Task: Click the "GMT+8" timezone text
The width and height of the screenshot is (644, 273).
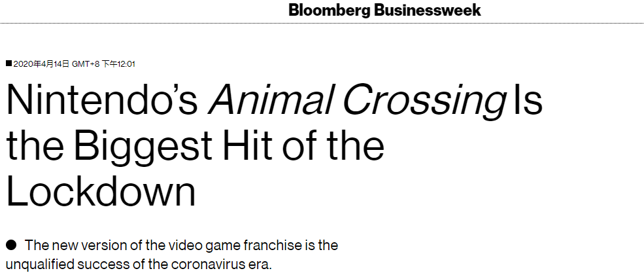Action: tap(85, 64)
